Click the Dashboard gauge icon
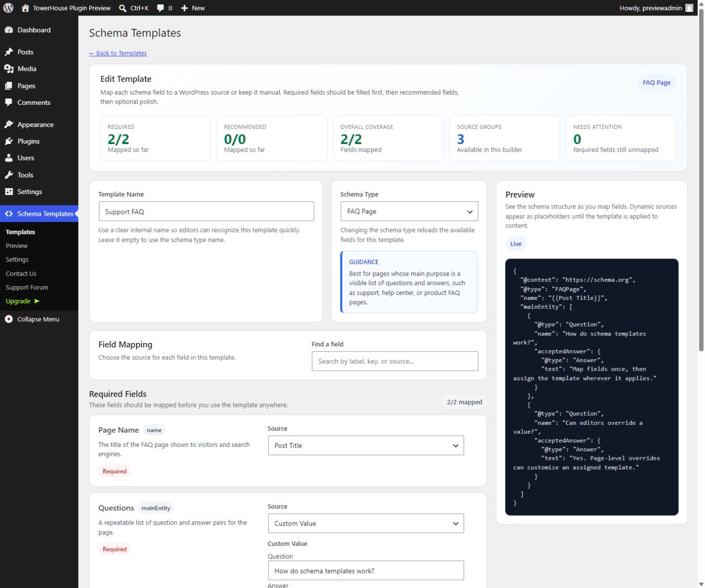 click(x=9, y=30)
